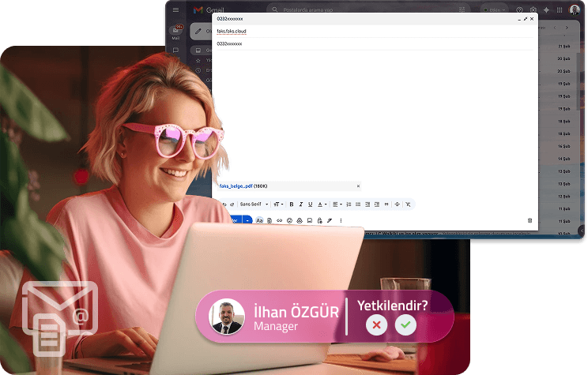
Task: Open the Google apps grid
Action: [560, 10]
